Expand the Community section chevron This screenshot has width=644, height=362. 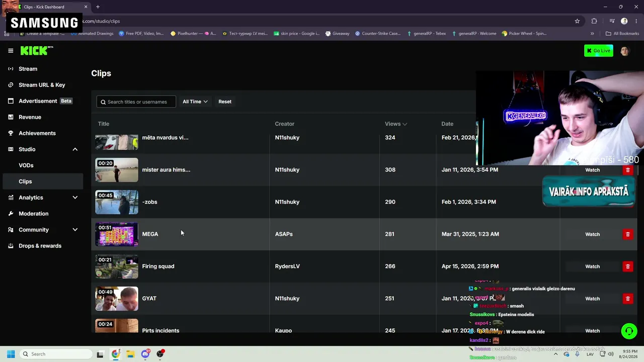click(x=75, y=230)
